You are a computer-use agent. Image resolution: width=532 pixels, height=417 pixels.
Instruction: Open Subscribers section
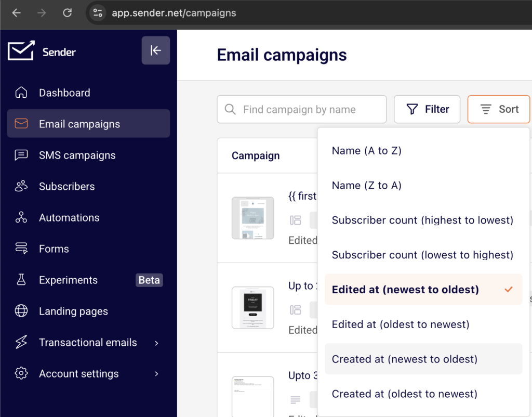point(88,187)
